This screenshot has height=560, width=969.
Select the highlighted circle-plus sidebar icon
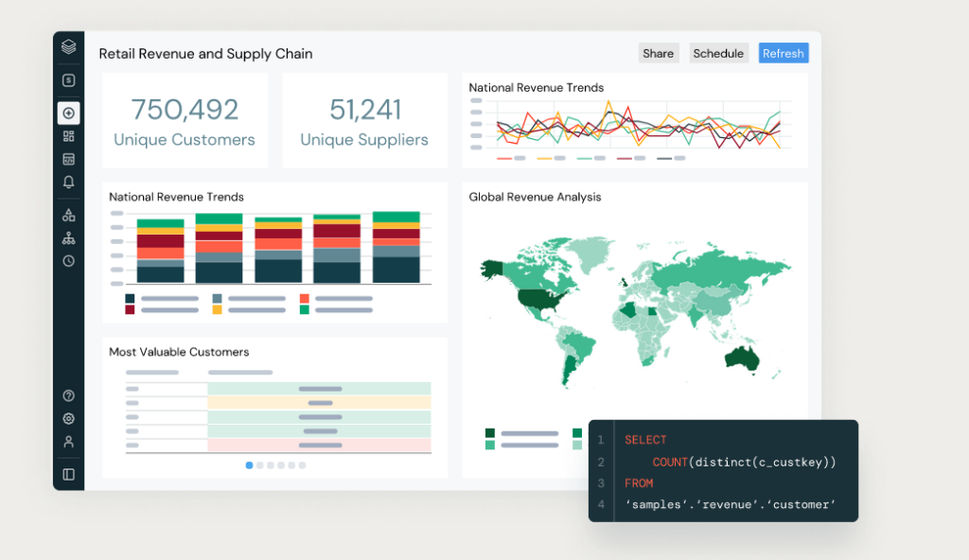coord(68,113)
